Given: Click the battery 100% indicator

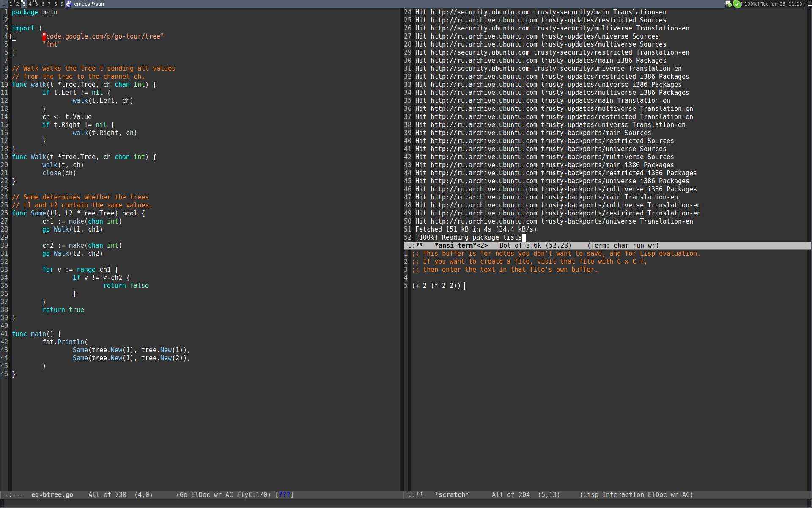Looking at the screenshot, I should [x=750, y=4].
